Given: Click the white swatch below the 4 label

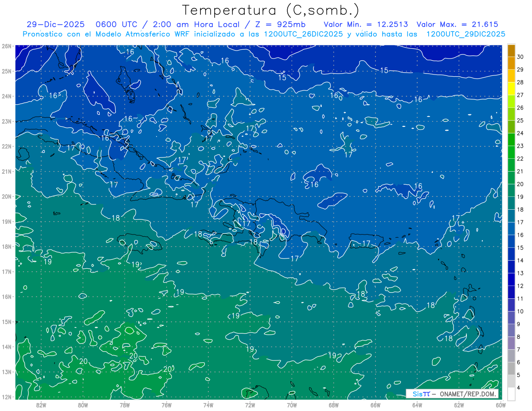Looking at the screenshot, I should pos(511,394).
